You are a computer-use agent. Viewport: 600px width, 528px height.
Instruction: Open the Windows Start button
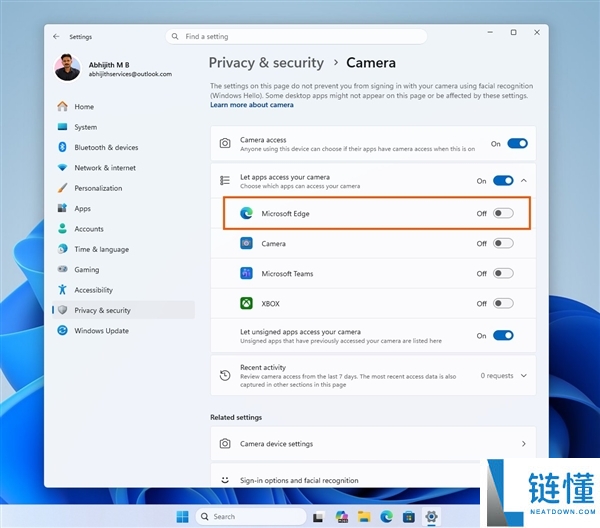[x=183, y=517]
